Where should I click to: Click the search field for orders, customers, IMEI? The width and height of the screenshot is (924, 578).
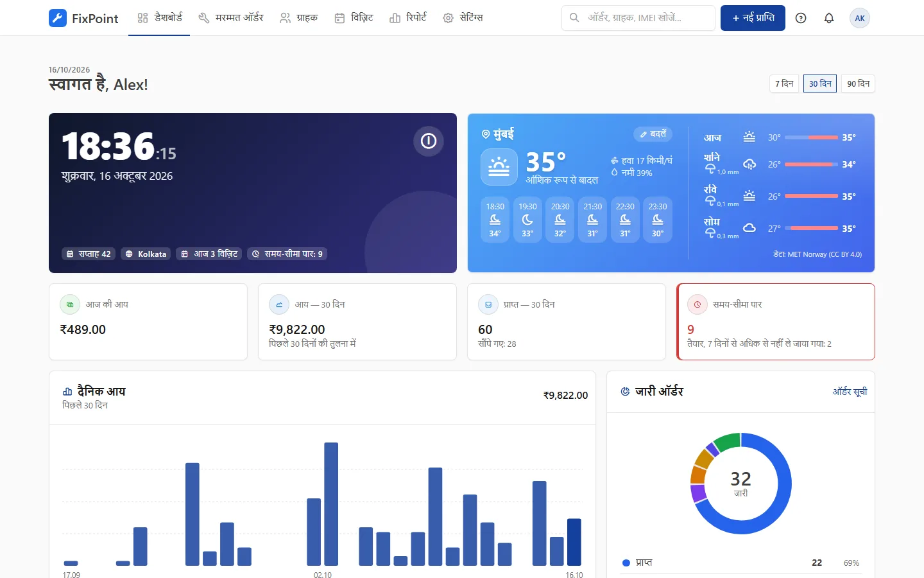tap(638, 18)
